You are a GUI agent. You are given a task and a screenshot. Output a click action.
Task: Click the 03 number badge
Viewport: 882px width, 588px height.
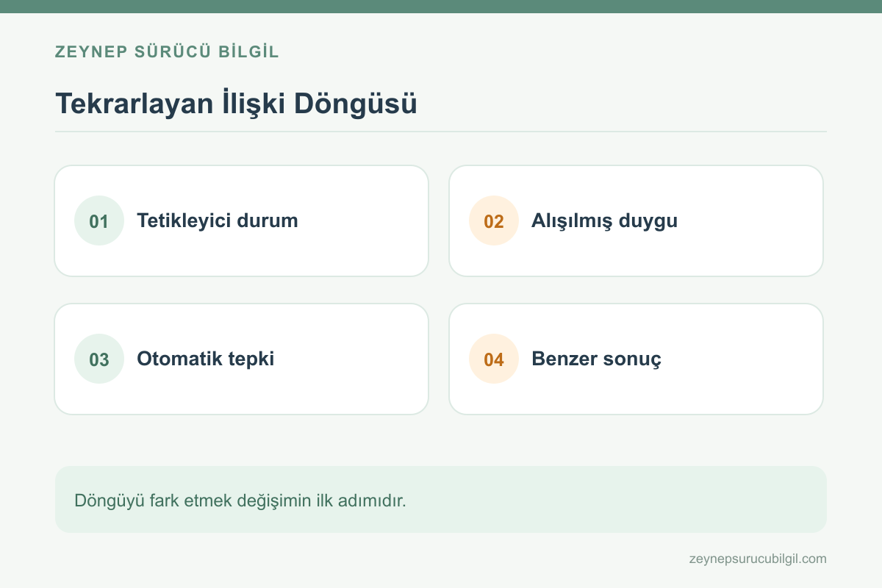coord(99,359)
